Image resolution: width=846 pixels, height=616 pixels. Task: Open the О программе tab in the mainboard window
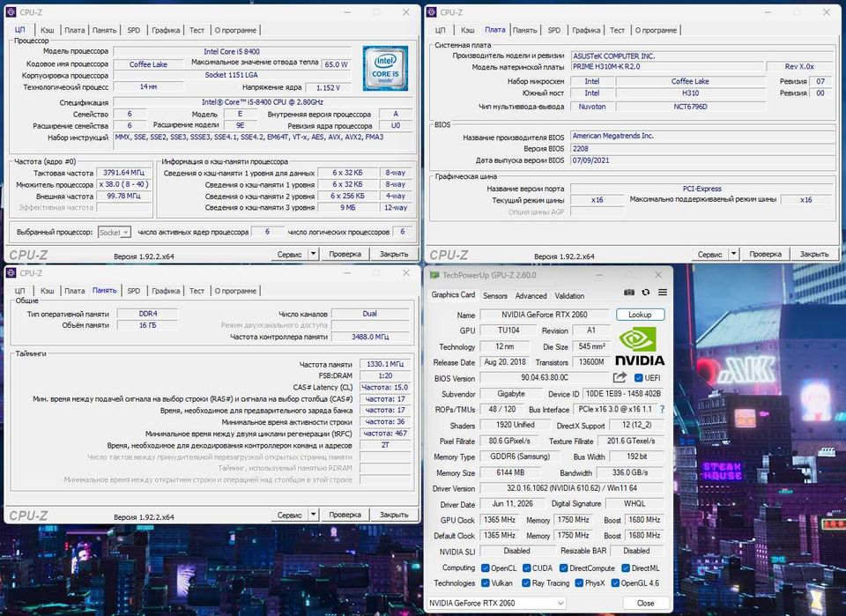[x=656, y=30]
